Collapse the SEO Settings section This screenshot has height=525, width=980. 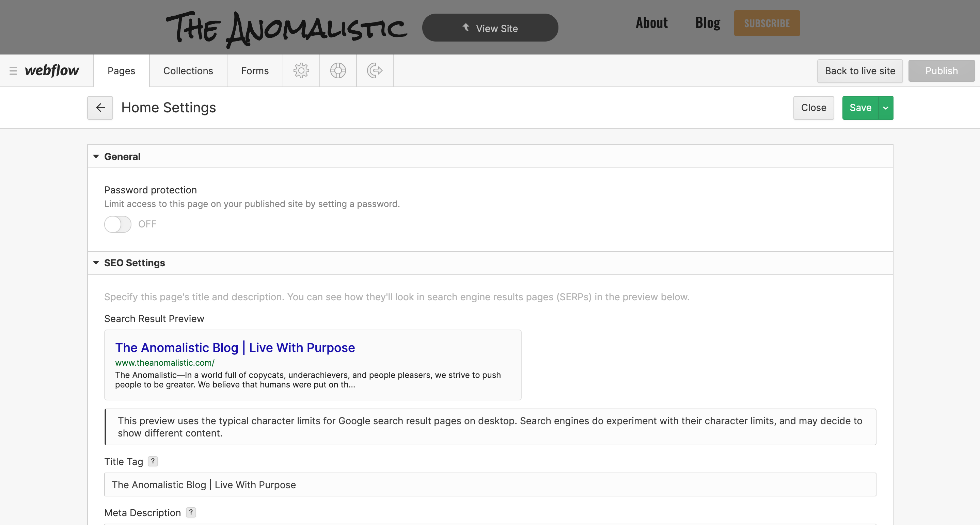pos(96,262)
